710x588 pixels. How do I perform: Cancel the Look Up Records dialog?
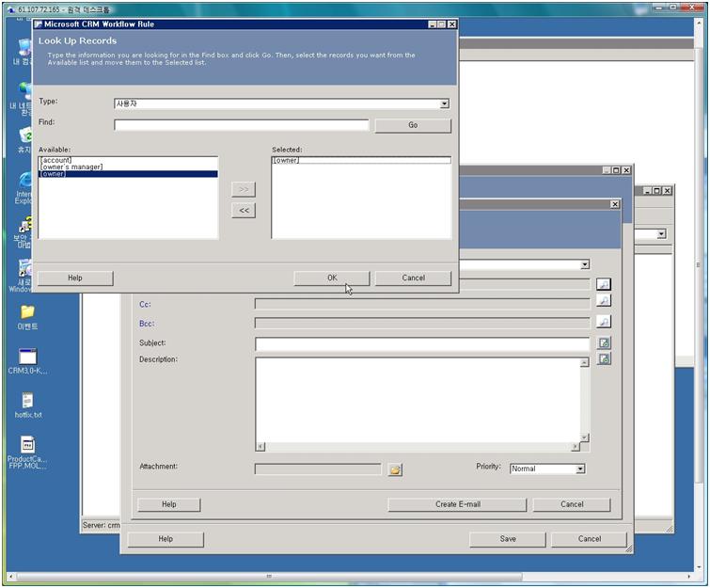[414, 278]
